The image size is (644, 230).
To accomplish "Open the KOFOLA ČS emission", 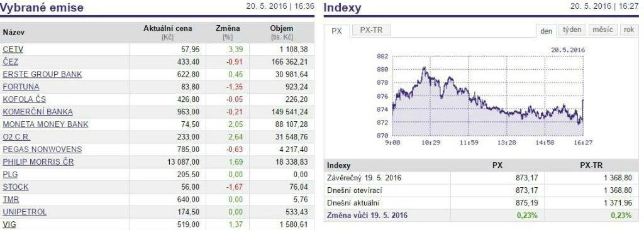I will (25, 99).
